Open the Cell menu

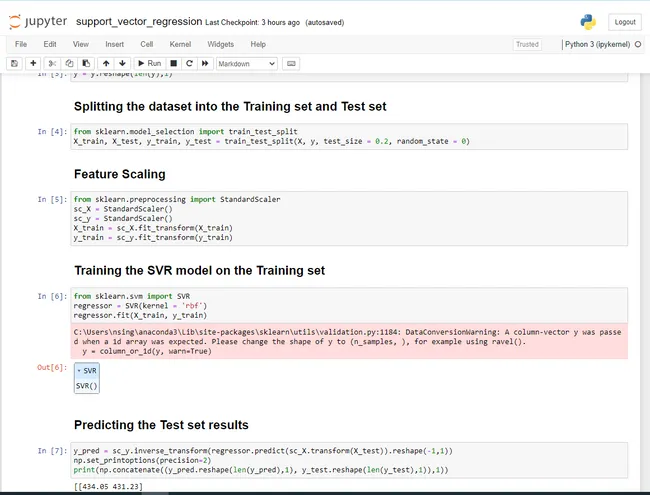coord(147,44)
